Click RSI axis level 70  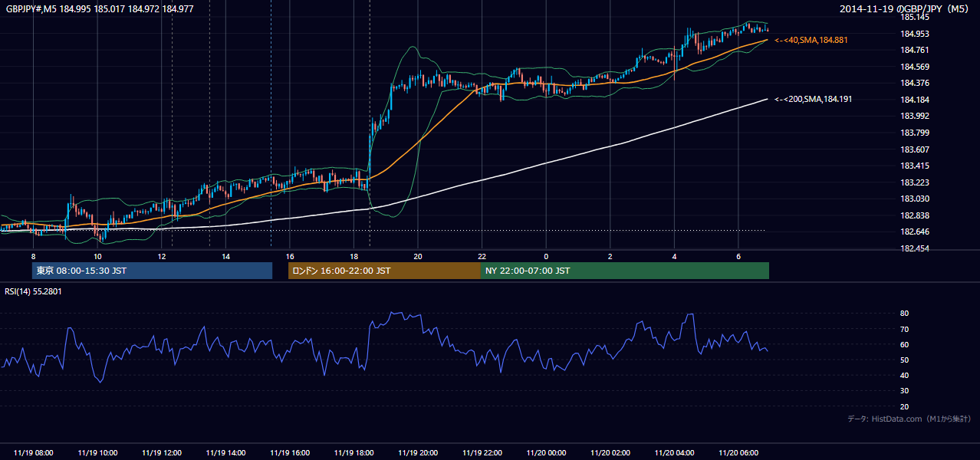point(905,330)
